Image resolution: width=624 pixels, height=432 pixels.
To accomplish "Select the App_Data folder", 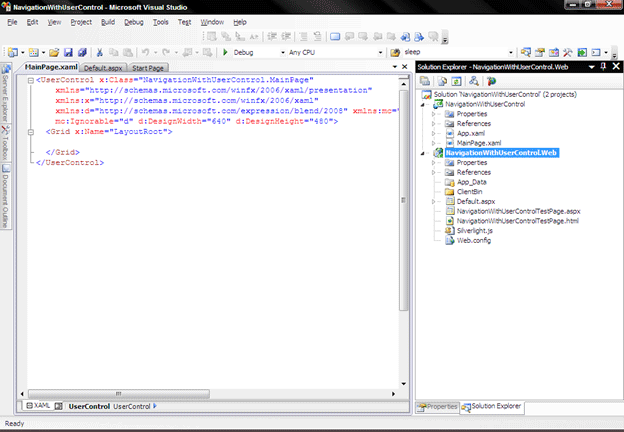I will click(x=471, y=182).
